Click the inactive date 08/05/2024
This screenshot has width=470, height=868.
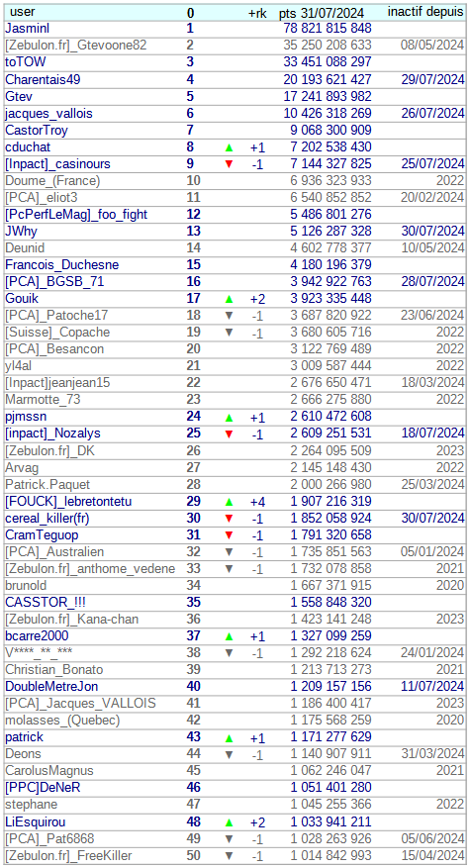click(x=432, y=46)
